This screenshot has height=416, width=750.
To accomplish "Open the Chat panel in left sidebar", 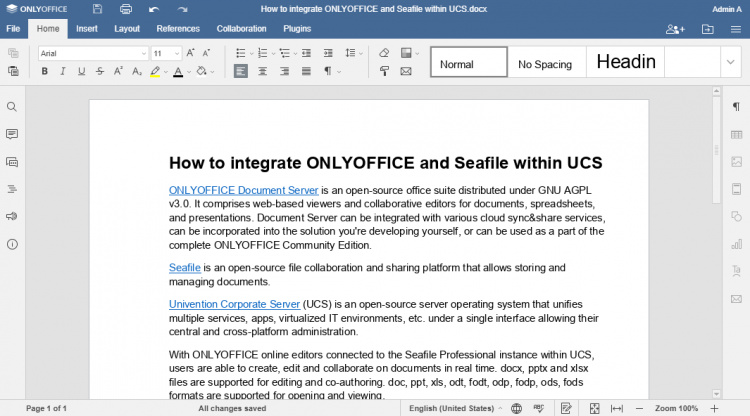I will pos(12,162).
